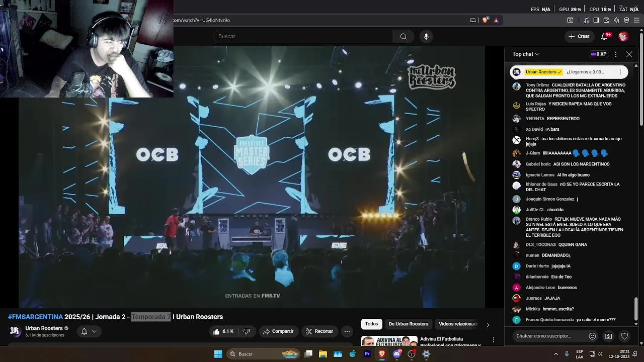Open Brave VPN shield icon
644x362 pixels.
(626, 20)
